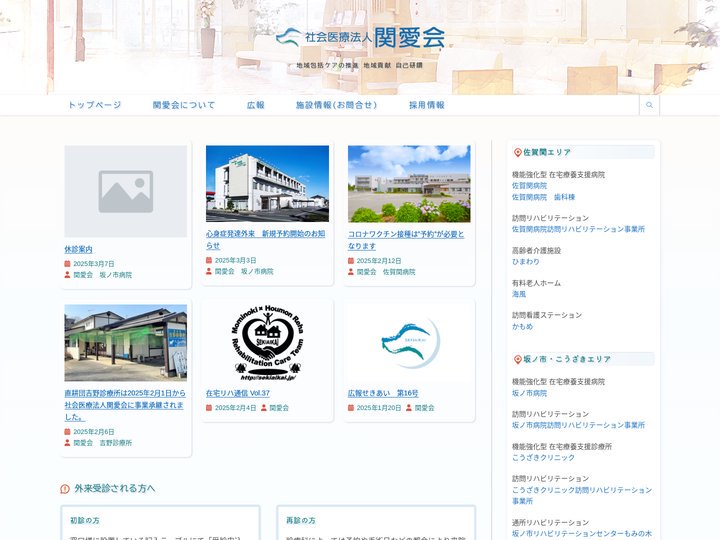Click map pin icon for 佐賀関エリア
This screenshot has height=540, width=720.
pyautogui.click(x=518, y=152)
